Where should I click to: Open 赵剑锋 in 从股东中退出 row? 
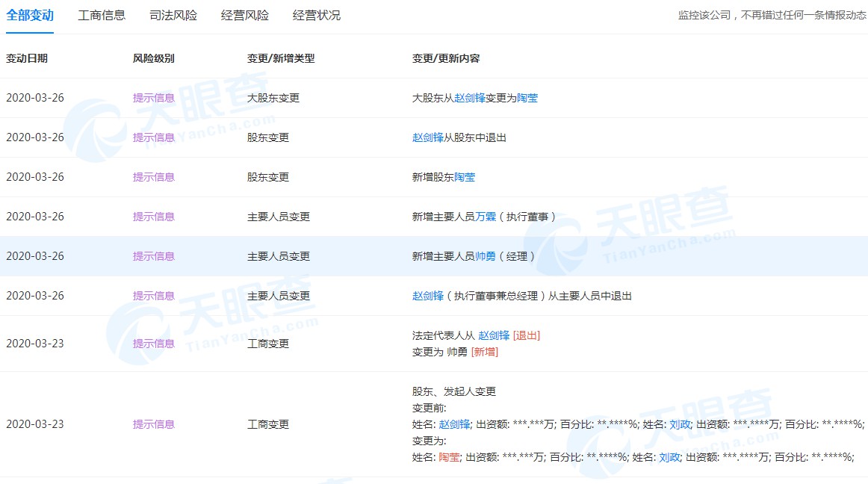click(x=428, y=137)
